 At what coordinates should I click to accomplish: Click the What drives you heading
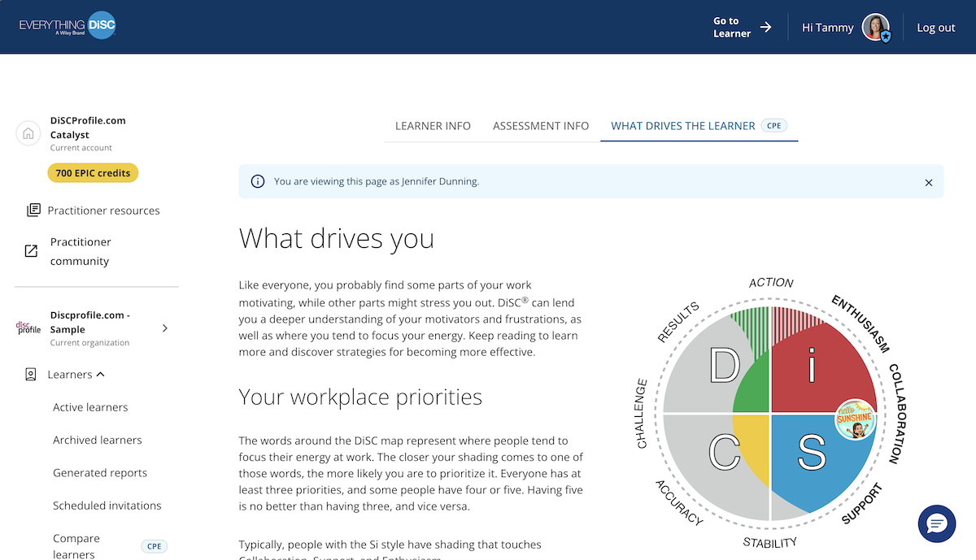[x=337, y=239]
